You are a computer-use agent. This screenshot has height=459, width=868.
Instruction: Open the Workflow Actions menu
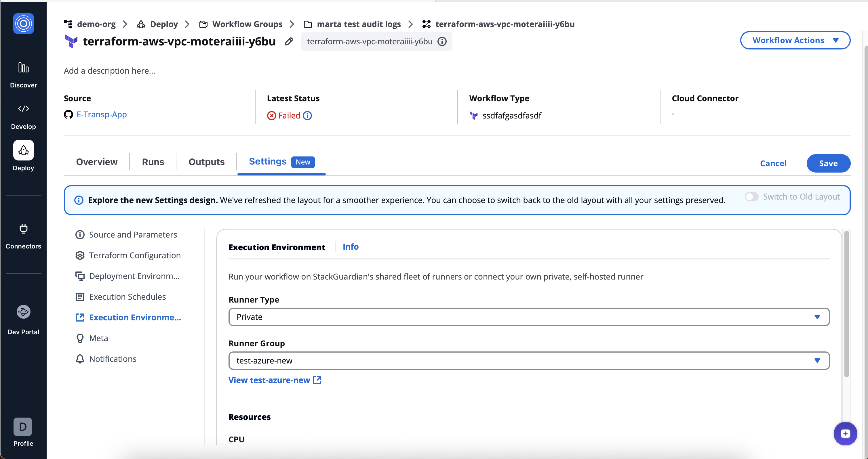[x=795, y=40]
